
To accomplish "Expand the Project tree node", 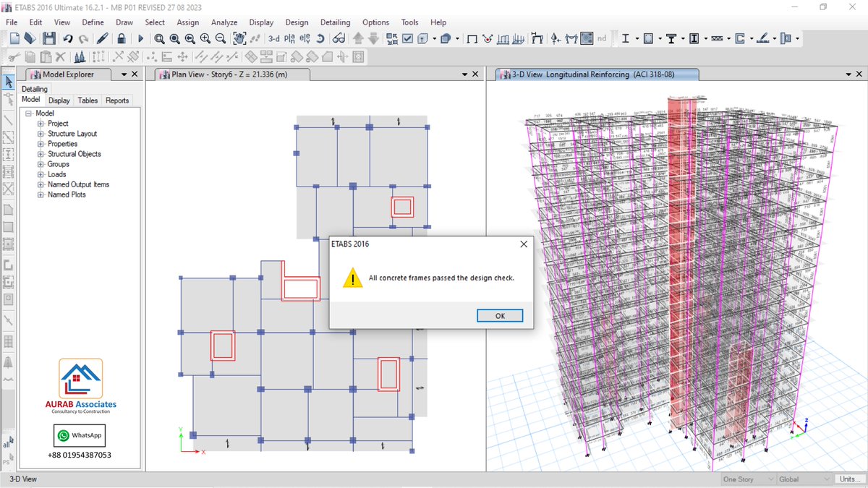I will (41, 124).
